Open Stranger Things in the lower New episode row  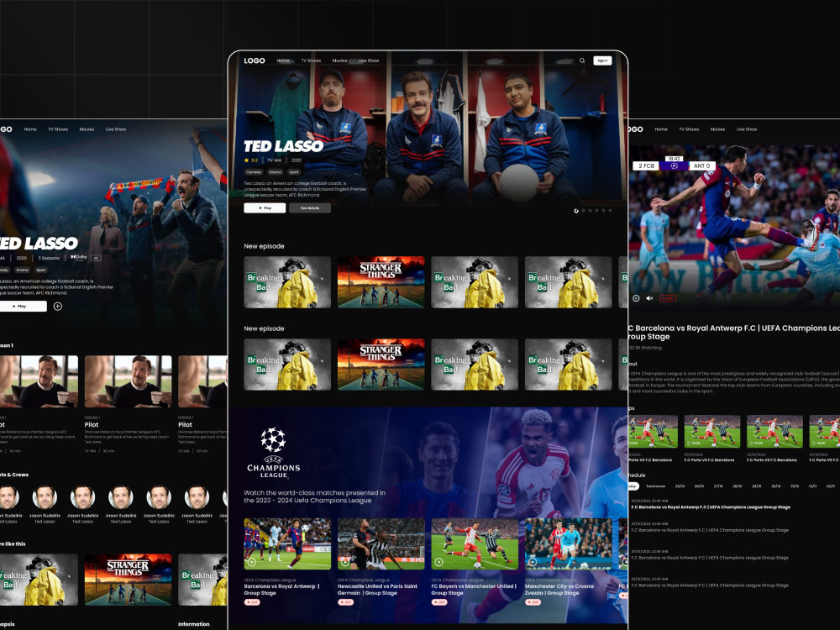[381, 365]
